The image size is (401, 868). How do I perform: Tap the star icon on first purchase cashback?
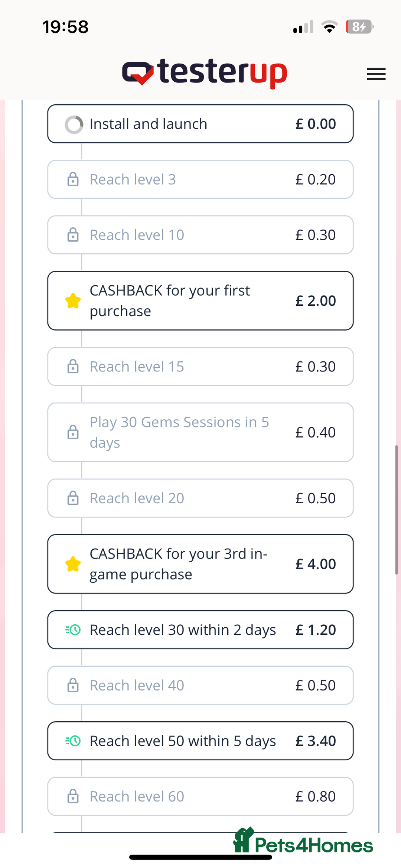click(73, 301)
